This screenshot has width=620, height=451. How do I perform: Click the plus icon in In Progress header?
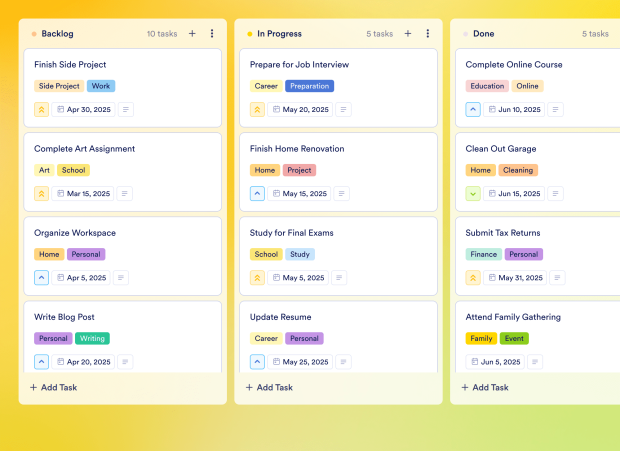(x=408, y=34)
